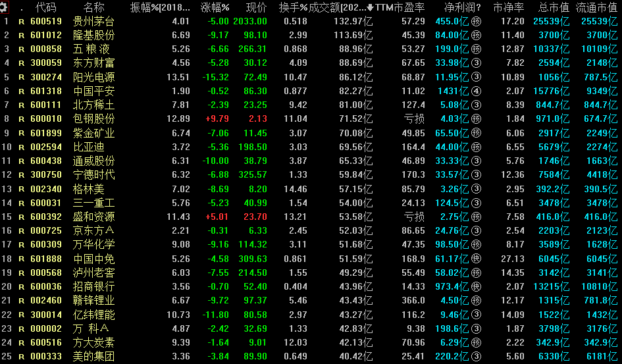Click the price 2033.00 in row 1

click(250, 22)
